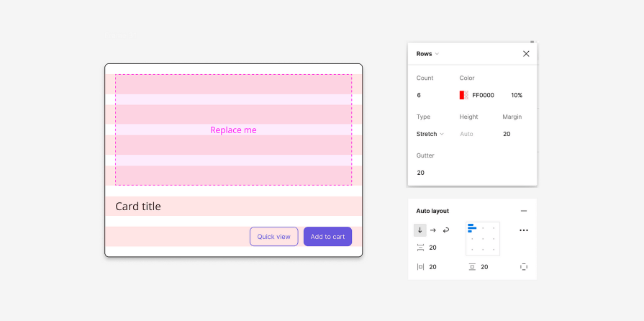Image resolution: width=644 pixels, height=321 pixels.
Task: Click the horizontal padding icon
Action: coord(420,267)
